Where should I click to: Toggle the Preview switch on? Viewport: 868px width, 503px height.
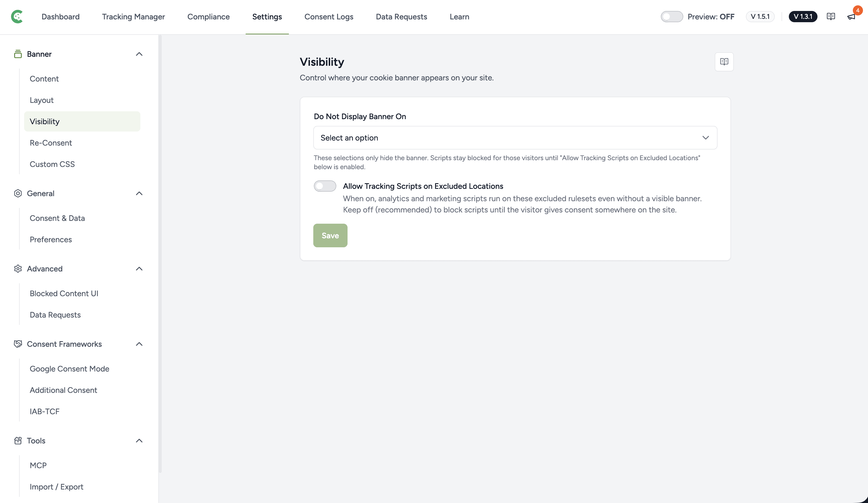(x=672, y=17)
